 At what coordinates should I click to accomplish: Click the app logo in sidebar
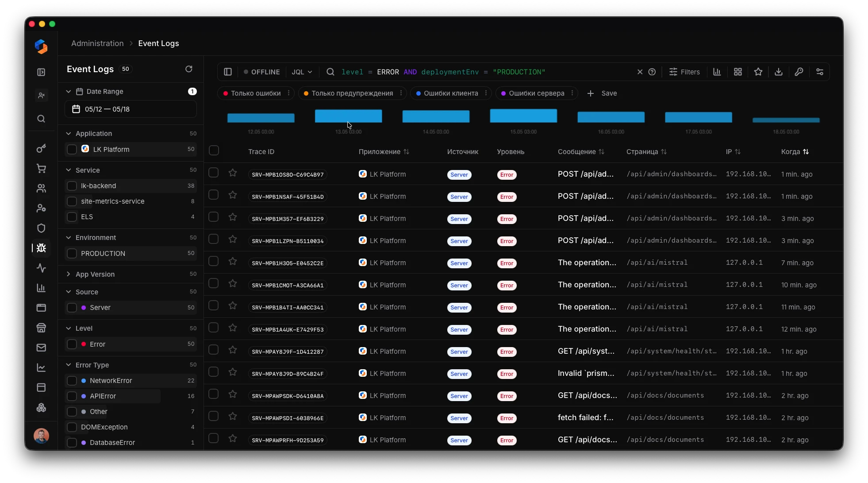click(x=41, y=46)
